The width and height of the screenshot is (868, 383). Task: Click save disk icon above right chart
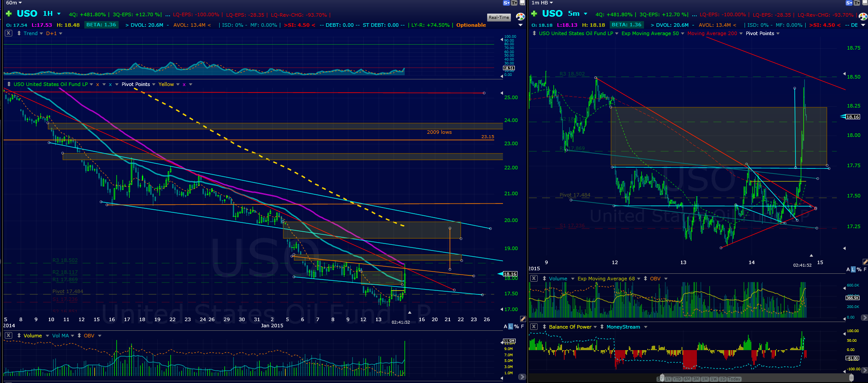(865, 3)
